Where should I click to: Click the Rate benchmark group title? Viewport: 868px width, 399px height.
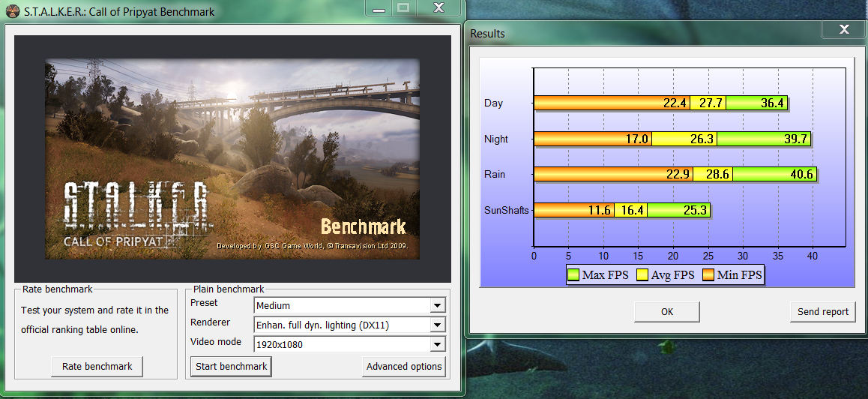[58, 289]
